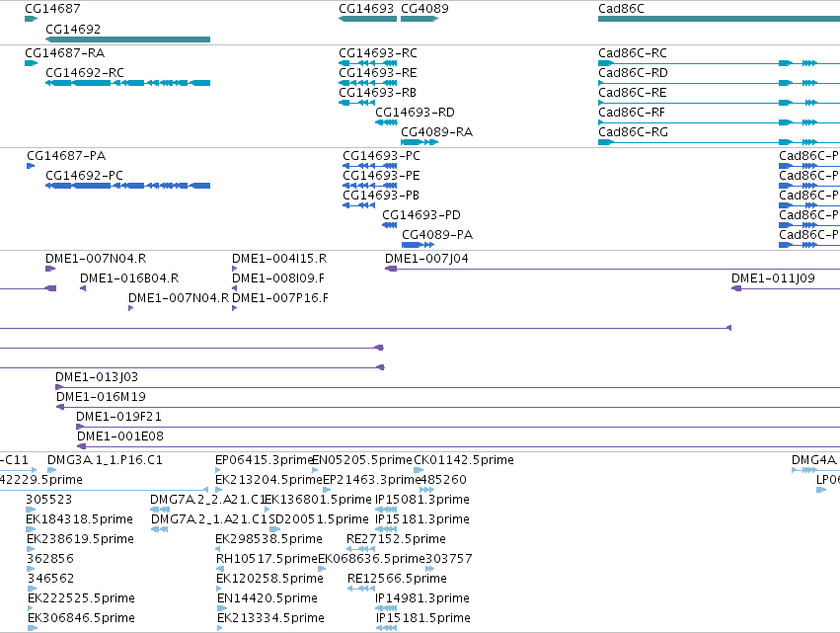This screenshot has height=633, width=840.
Task: Click the CG14692-PC protein glyph
Action: click(x=128, y=186)
